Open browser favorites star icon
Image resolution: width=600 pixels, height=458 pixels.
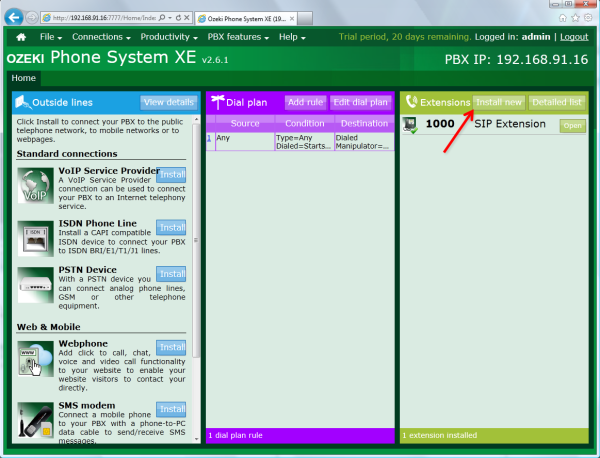tap(576, 18)
